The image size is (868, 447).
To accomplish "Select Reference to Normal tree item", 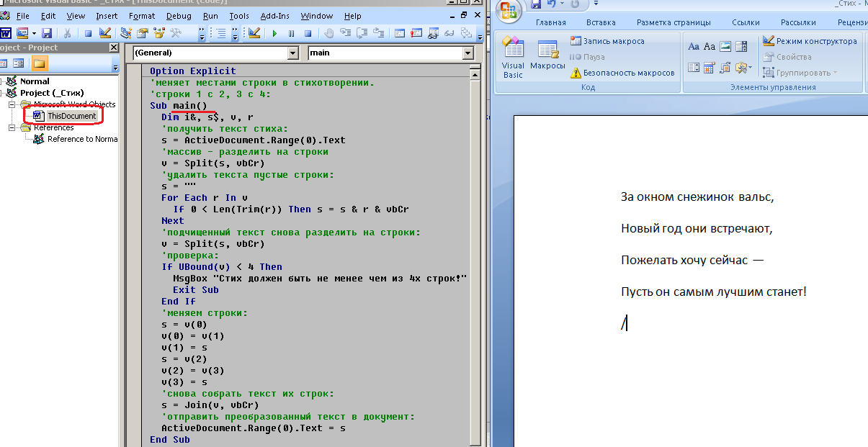I will [82, 139].
